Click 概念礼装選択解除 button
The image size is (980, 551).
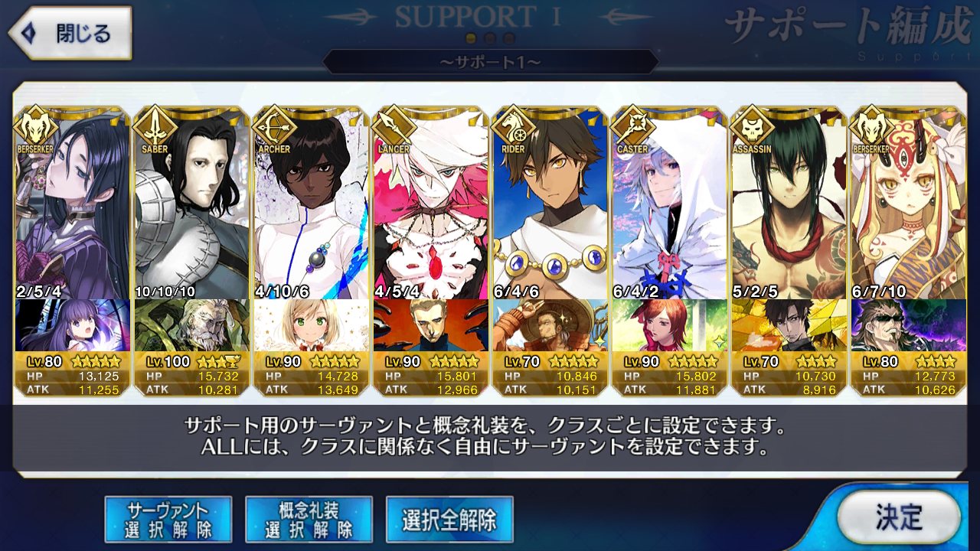coord(309,520)
